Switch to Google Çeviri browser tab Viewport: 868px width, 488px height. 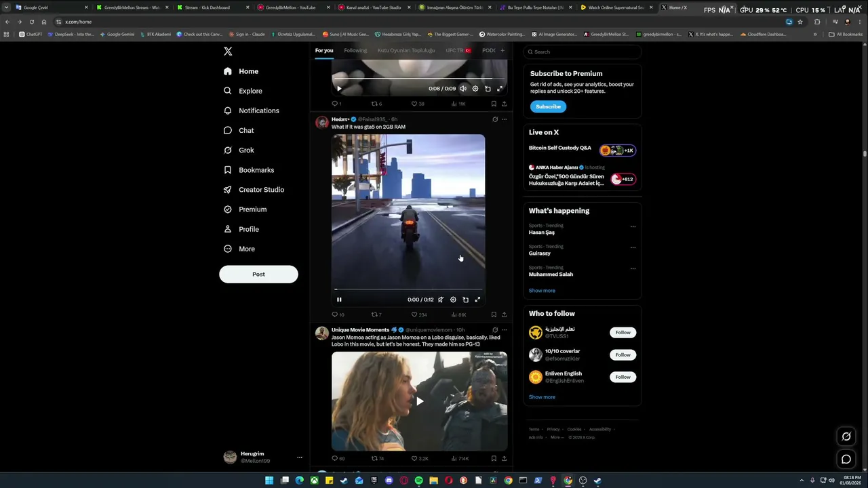51,7
